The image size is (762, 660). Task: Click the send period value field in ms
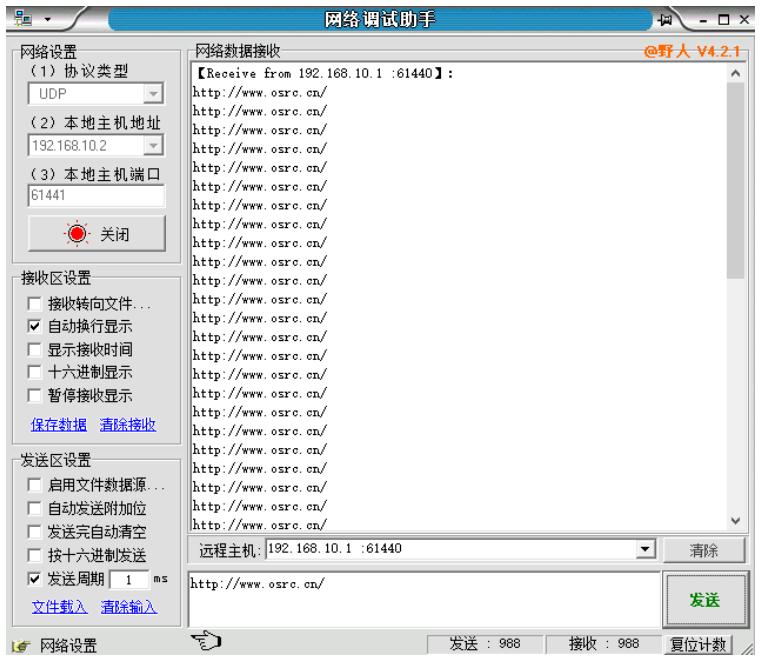tap(129, 579)
